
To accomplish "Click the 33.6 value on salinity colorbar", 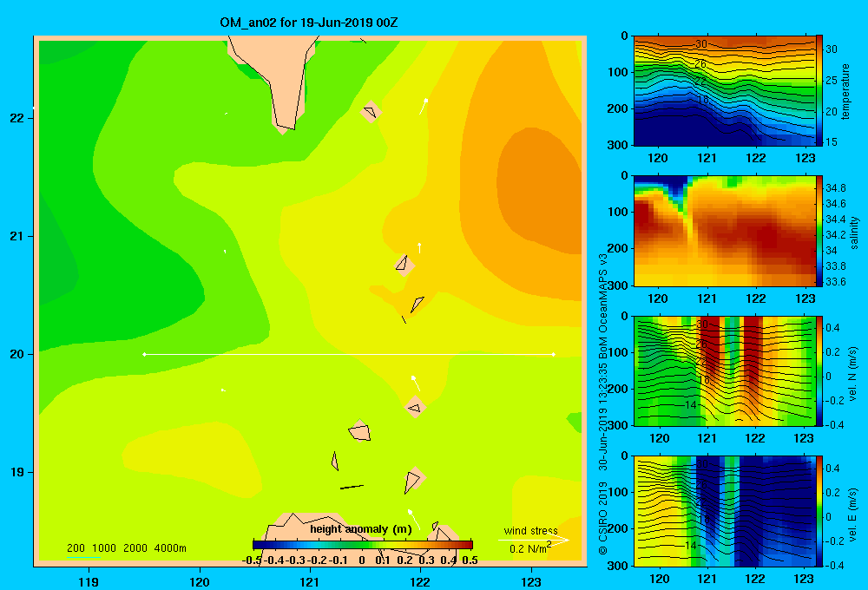I will pyautogui.click(x=835, y=282).
